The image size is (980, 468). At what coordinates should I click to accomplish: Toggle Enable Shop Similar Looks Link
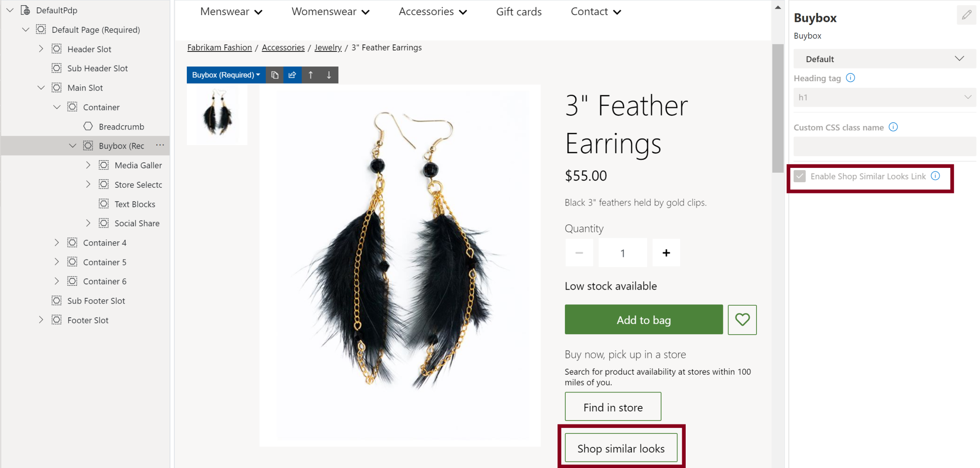(x=800, y=177)
